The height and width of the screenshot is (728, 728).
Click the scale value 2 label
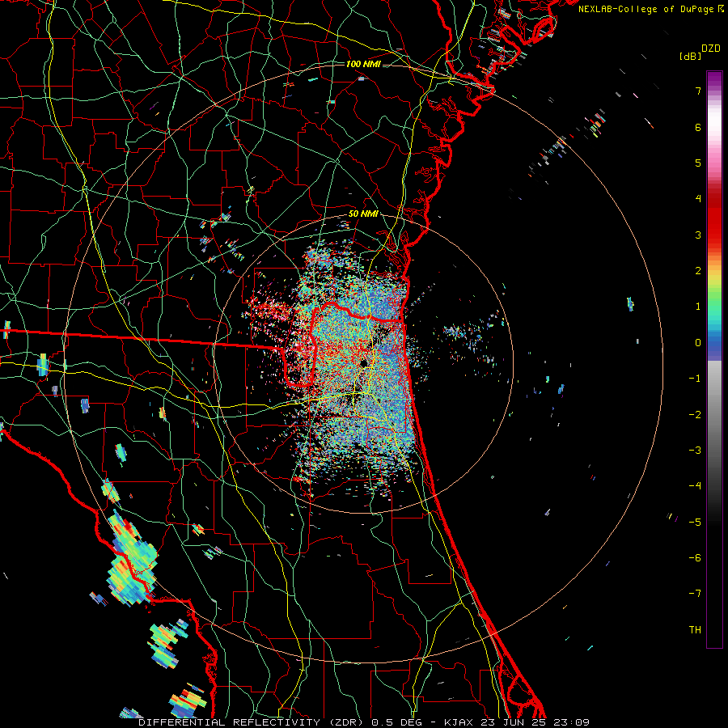point(698,271)
